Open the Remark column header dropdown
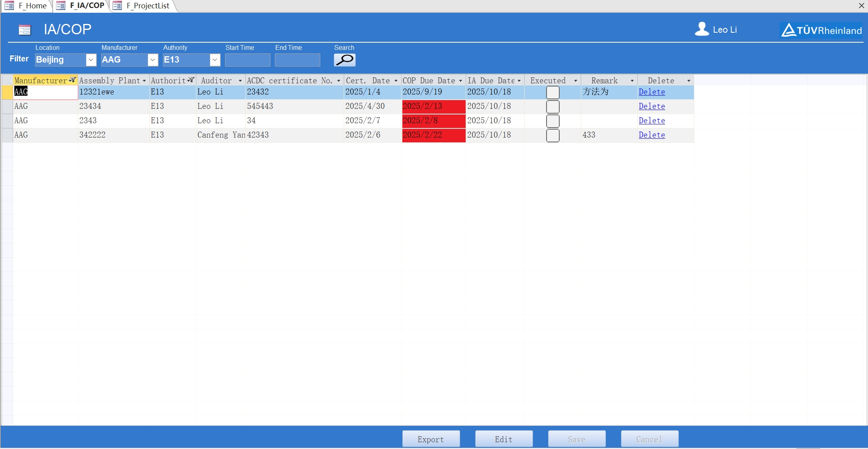Viewport: 868px width, 449px height. click(632, 81)
